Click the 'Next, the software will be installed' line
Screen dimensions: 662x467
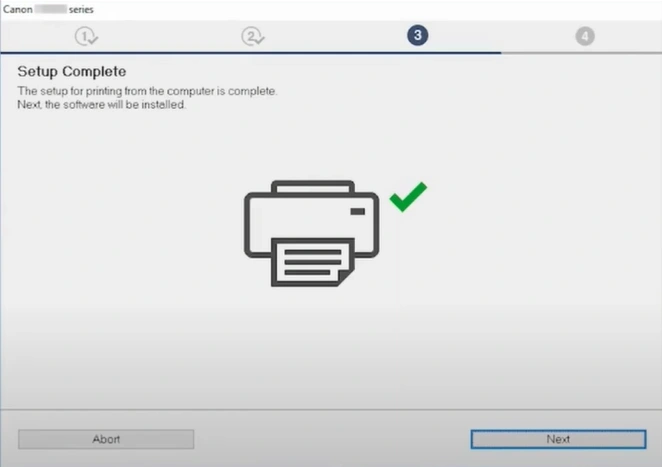(x=102, y=104)
